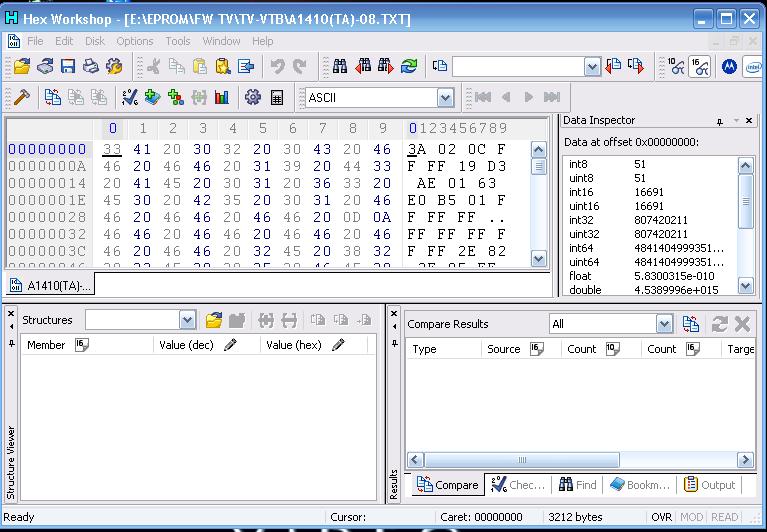
Task: Click the open structure library folder icon
Action: point(214,320)
